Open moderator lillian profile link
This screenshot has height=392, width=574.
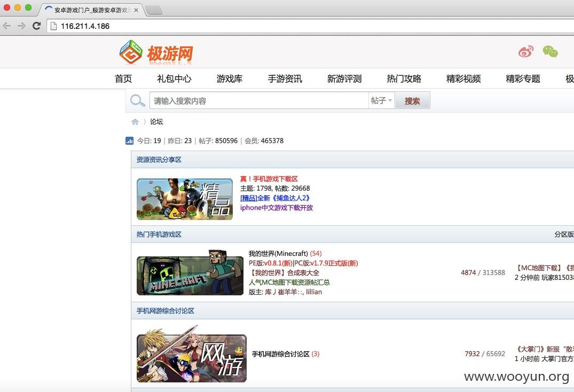click(x=314, y=292)
